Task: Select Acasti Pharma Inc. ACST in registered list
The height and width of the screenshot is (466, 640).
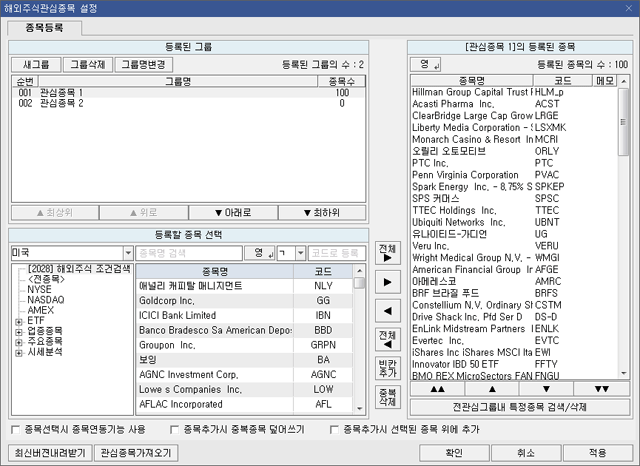Action: [514, 104]
